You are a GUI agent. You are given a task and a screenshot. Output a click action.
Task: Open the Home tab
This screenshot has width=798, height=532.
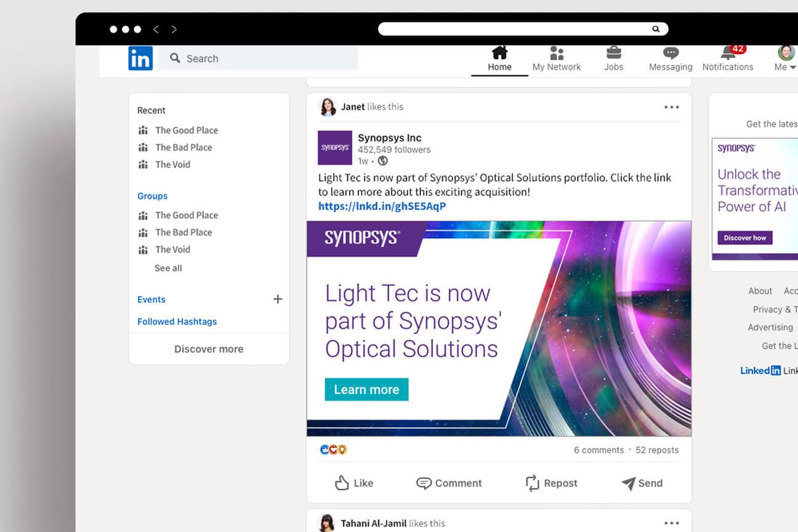[499, 60]
